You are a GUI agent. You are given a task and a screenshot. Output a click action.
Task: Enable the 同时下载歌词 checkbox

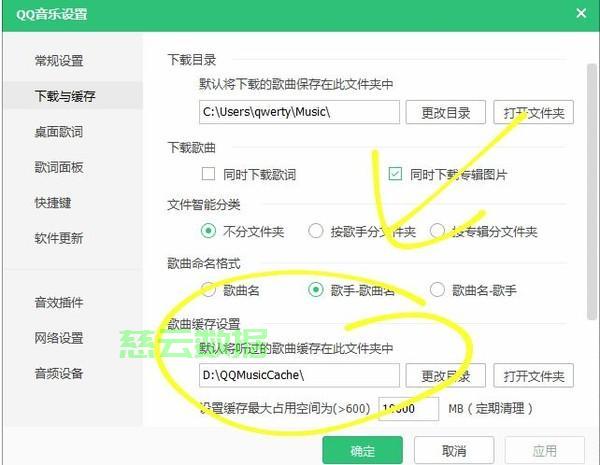tap(208, 174)
